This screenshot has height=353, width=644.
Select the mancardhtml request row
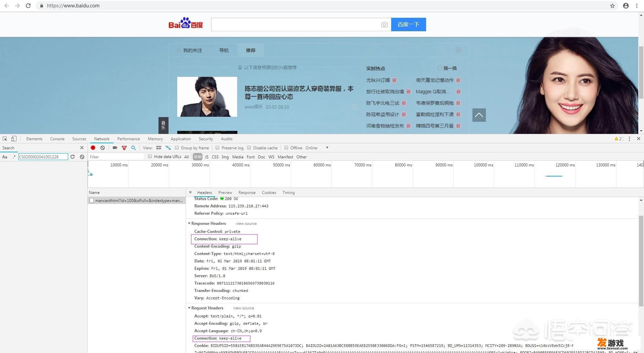[137, 200]
